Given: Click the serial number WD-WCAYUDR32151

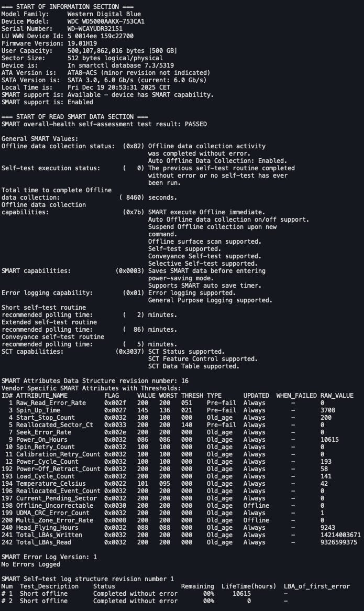Looking at the screenshot, I should click(x=95, y=28).
